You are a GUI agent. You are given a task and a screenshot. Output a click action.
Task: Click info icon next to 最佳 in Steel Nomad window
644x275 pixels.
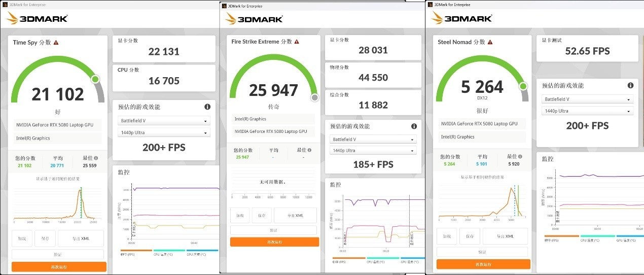click(x=520, y=157)
